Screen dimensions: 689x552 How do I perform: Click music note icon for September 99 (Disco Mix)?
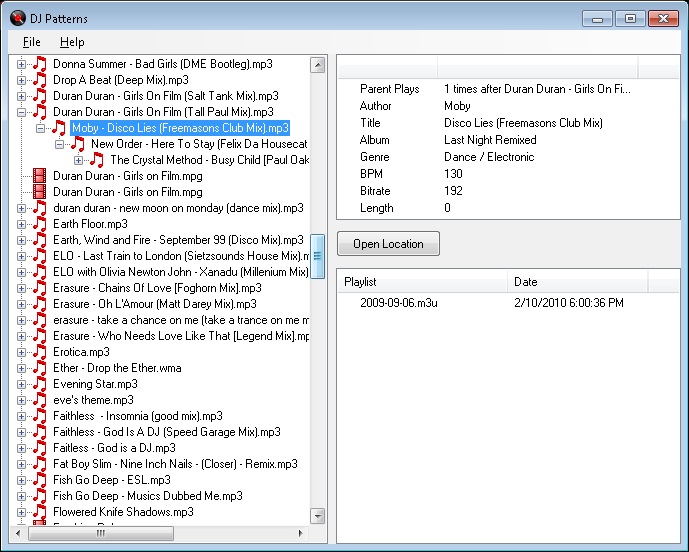pos(40,240)
